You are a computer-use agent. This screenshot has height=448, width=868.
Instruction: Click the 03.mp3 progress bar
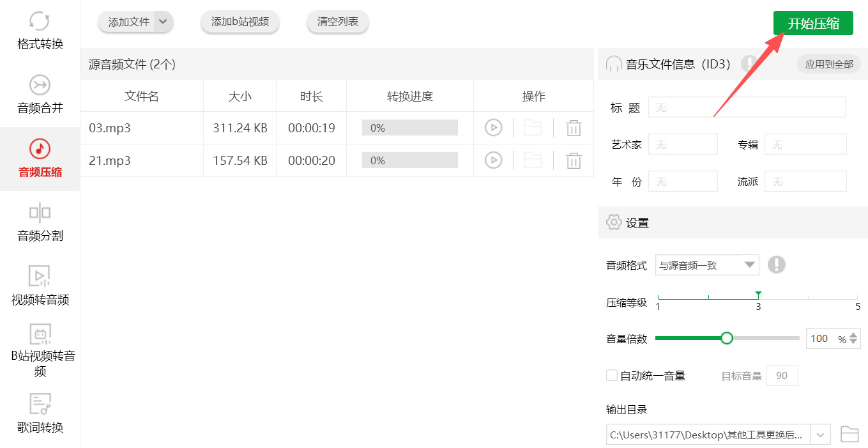(x=410, y=128)
